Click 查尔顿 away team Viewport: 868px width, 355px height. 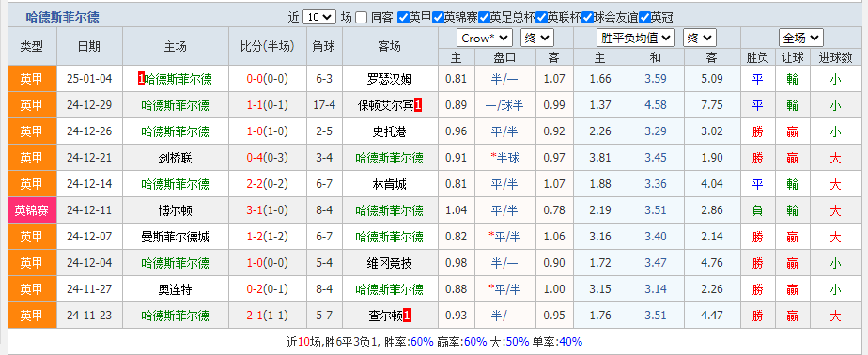(386, 316)
